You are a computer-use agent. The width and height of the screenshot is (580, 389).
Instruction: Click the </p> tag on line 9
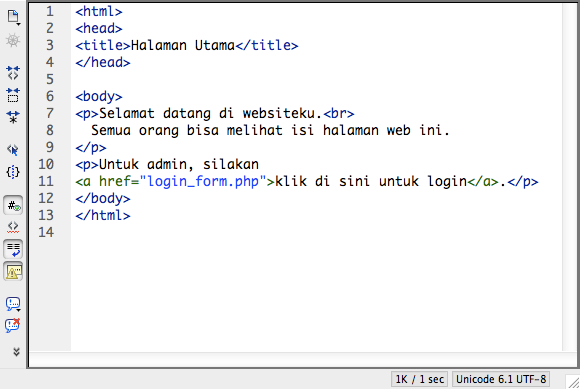(x=91, y=148)
